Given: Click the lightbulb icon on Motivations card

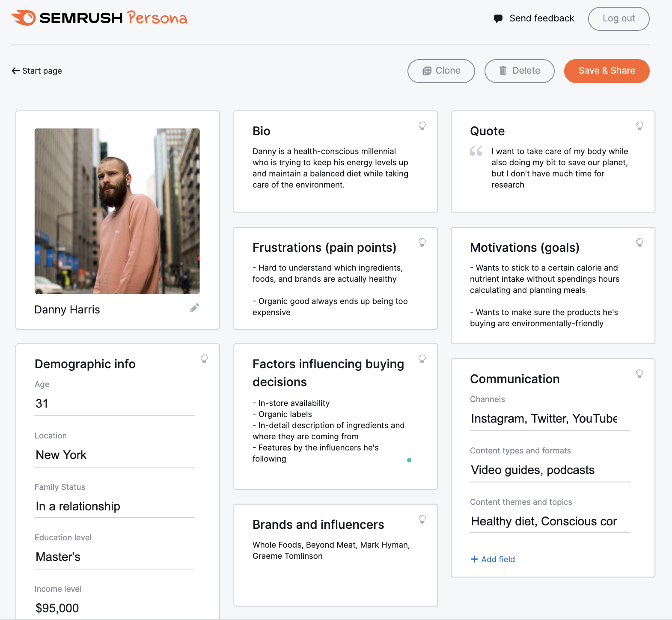Looking at the screenshot, I should (x=639, y=242).
